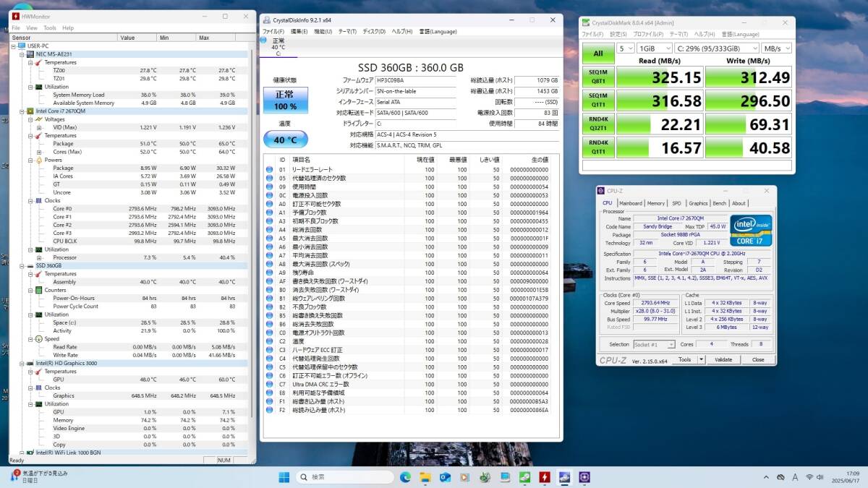Open the unit dropdown showing MB/s

click(776, 48)
